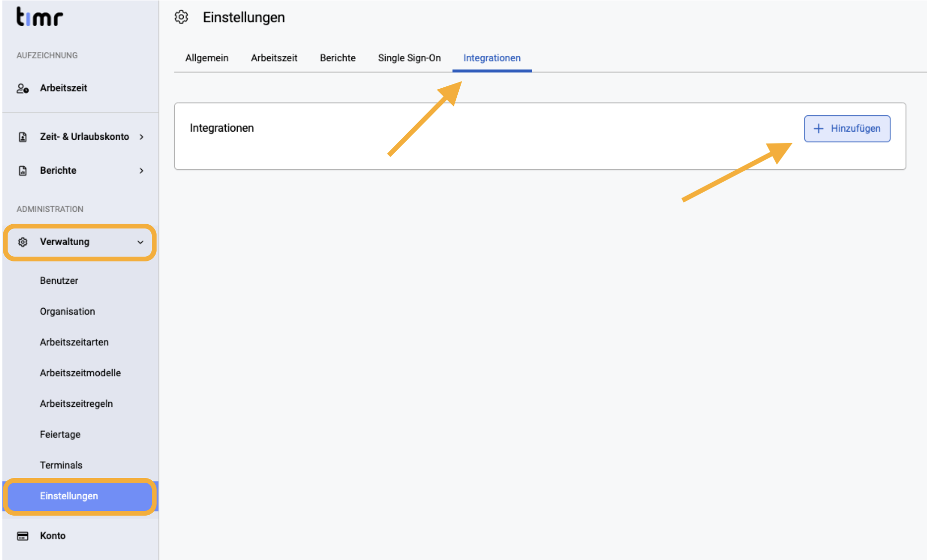Click the Zeit- & Urlaubskonto document icon
Screen dimensions: 927x560
(x=22, y=137)
